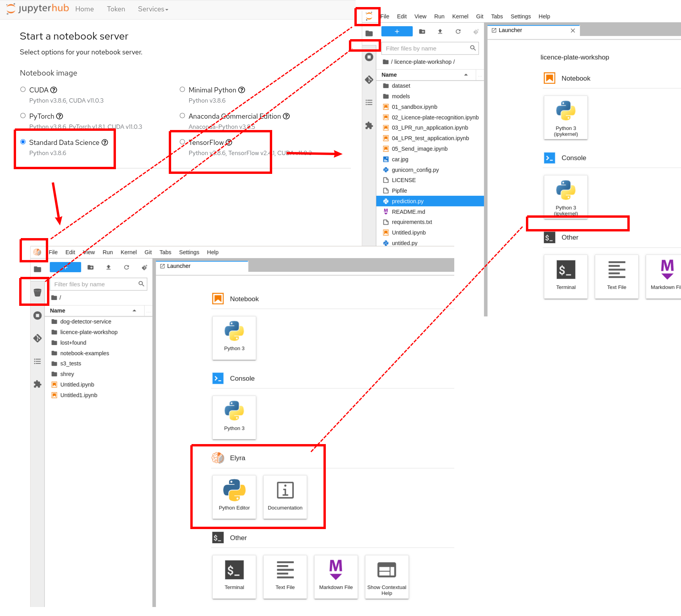Click upload files icon in licence-plate-workshop file browser
Screen dimensions: 681x616
click(440, 32)
